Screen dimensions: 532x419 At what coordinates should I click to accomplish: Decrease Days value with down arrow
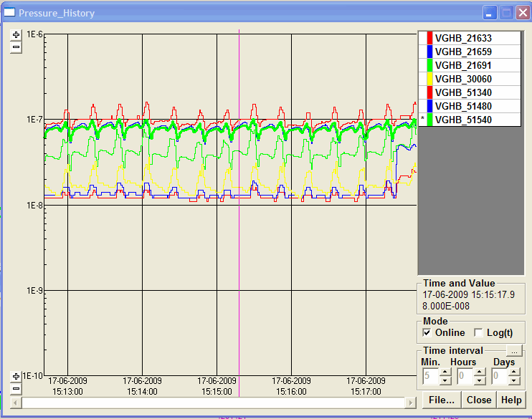pos(514,380)
